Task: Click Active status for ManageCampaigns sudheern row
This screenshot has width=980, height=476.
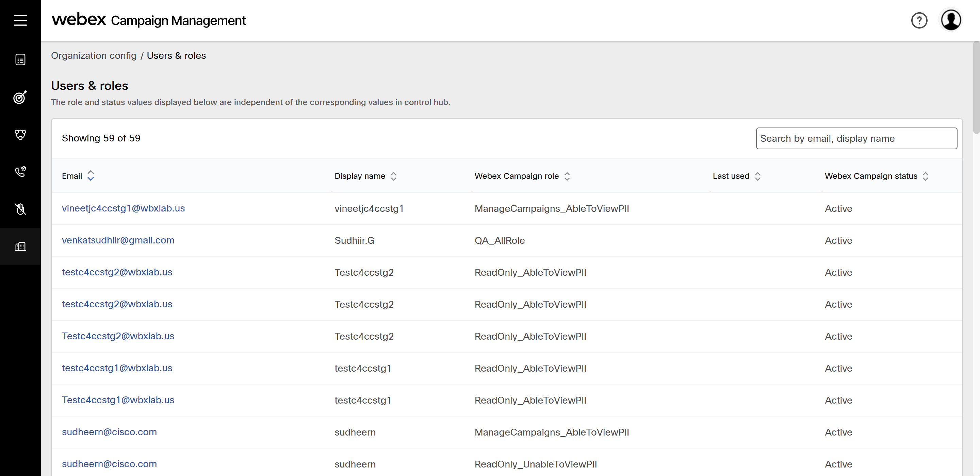Action: coord(838,432)
